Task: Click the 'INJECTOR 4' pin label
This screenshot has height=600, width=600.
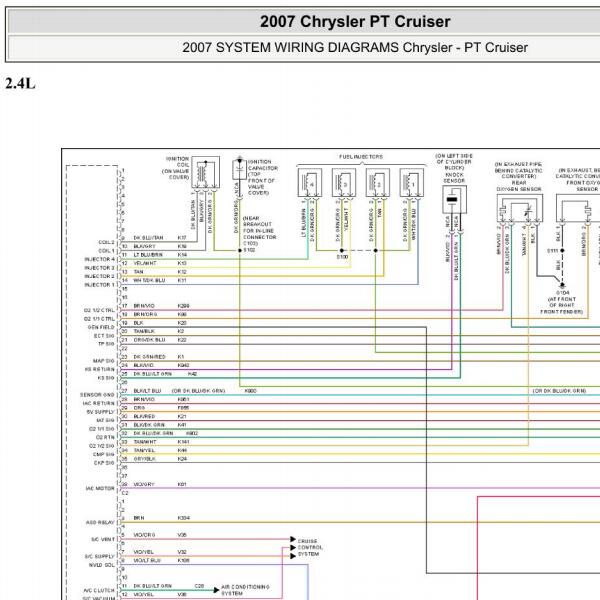Action: tap(99, 259)
